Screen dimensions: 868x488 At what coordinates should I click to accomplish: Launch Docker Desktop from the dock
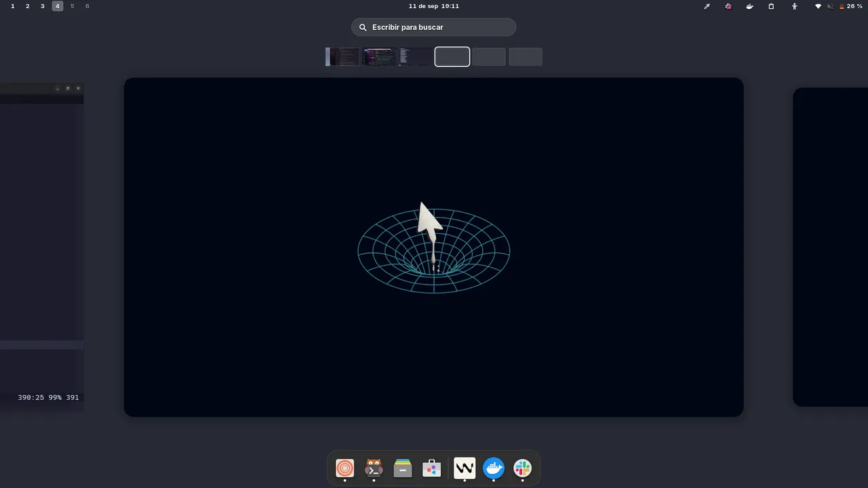point(494,468)
